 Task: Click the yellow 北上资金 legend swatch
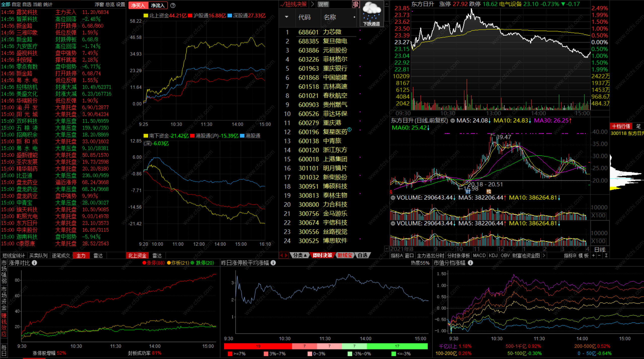[146, 16]
